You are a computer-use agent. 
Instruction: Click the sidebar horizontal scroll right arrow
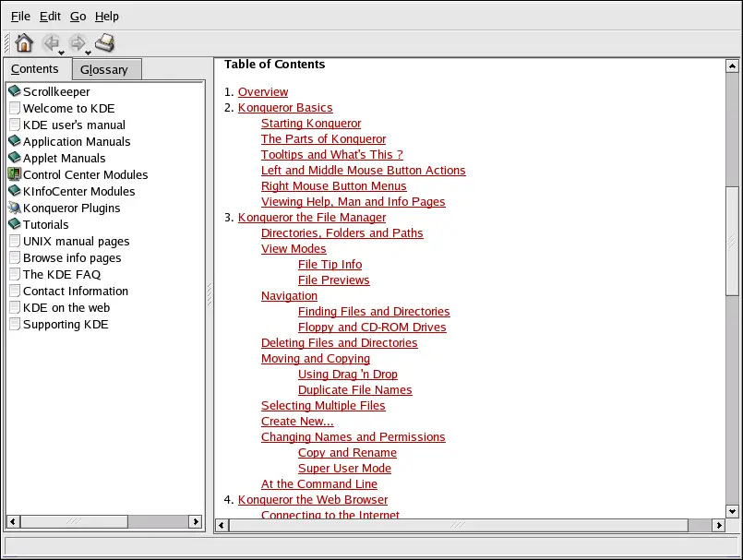(196, 521)
